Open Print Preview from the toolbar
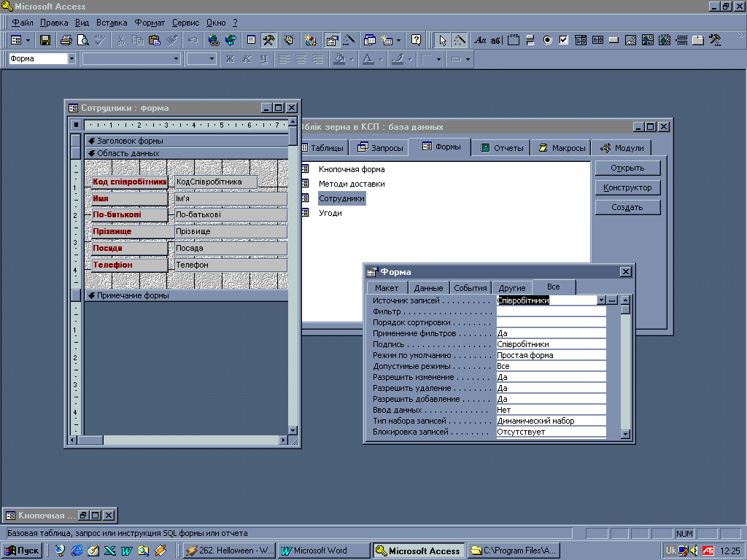This screenshot has height=560, width=747. [84, 40]
